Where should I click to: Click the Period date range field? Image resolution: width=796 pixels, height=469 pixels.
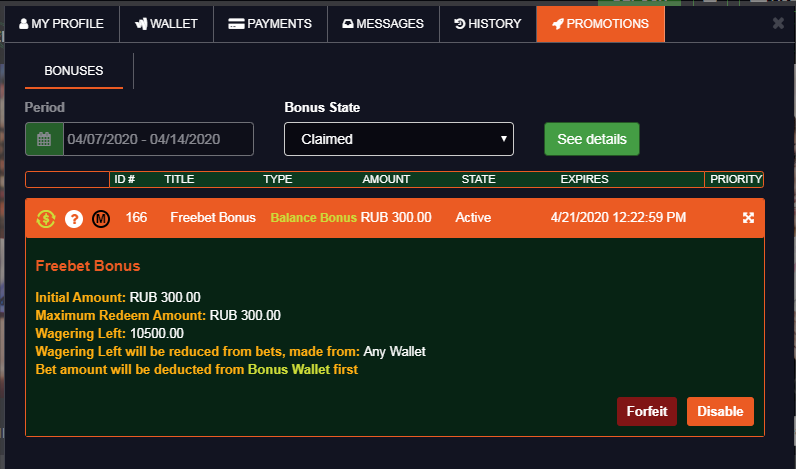tap(158, 139)
